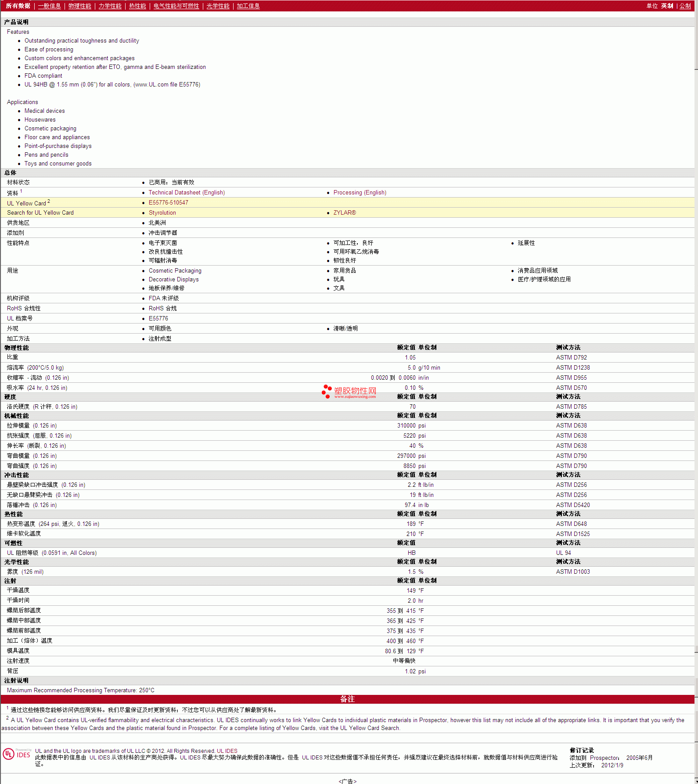Click the 'ASTM D792' test method
This screenshot has width=698, height=784.
pyautogui.click(x=572, y=358)
